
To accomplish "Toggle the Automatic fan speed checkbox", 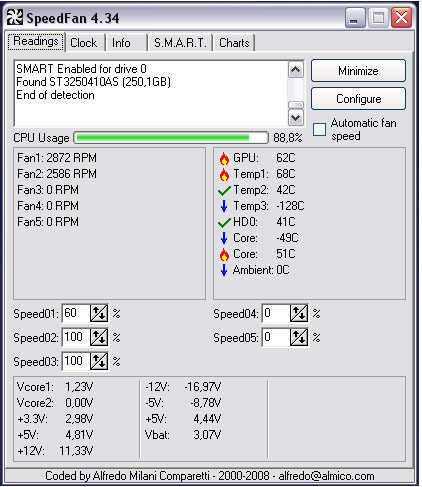I will click(x=319, y=129).
